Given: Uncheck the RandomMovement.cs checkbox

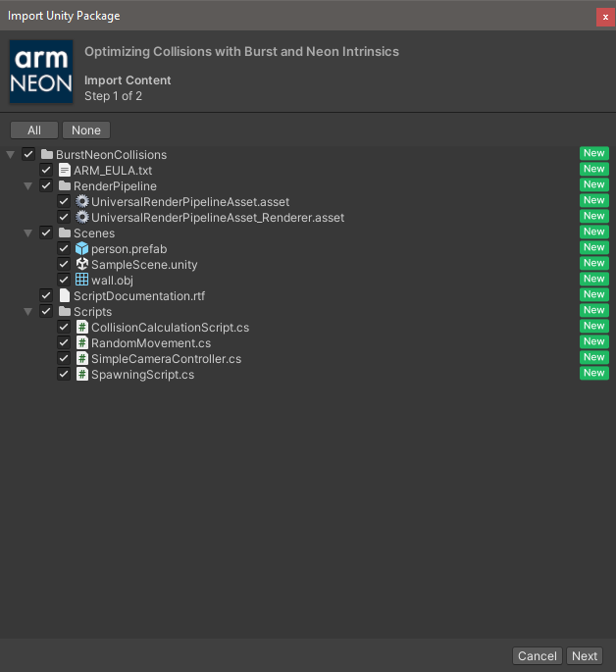Looking at the screenshot, I should (64, 342).
